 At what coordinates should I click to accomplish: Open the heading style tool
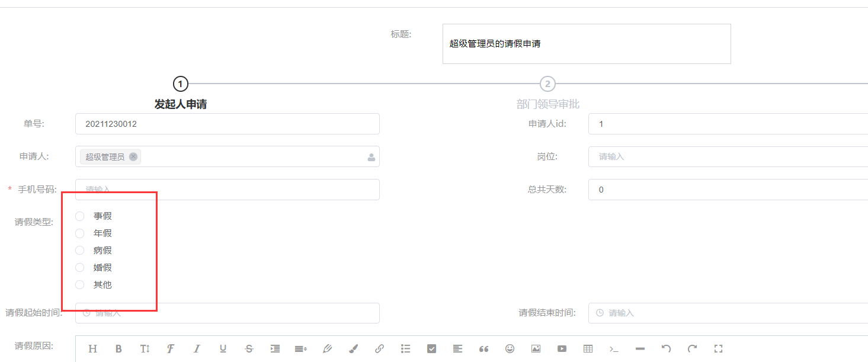tap(92, 349)
